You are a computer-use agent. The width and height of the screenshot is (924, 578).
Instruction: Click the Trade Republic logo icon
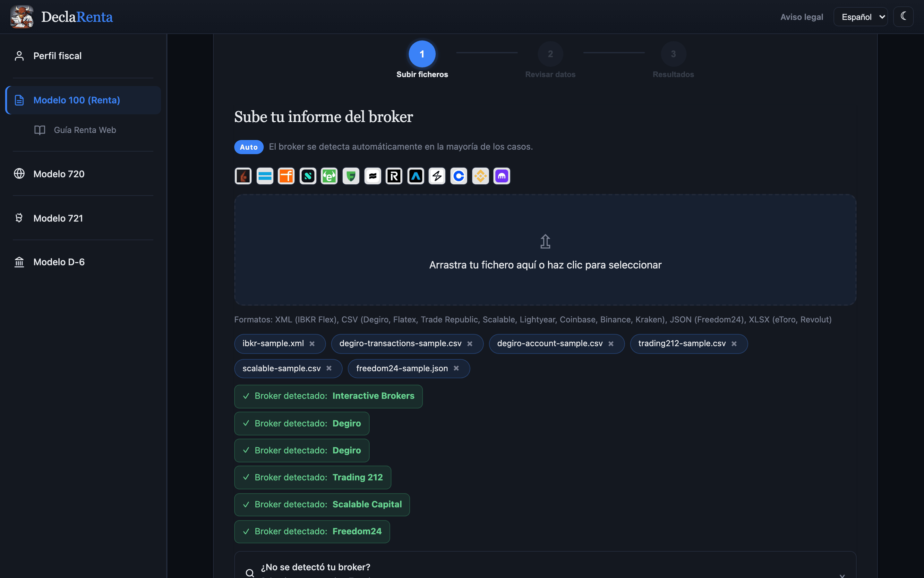(x=373, y=176)
